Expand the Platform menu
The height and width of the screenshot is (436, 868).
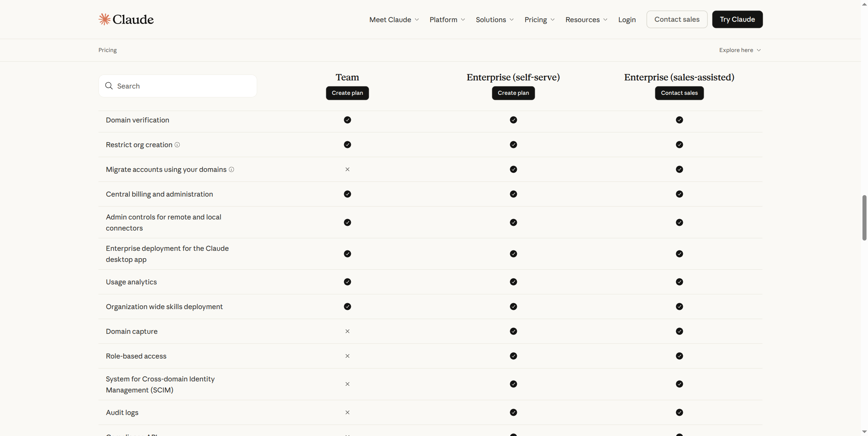click(x=447, y=20)
